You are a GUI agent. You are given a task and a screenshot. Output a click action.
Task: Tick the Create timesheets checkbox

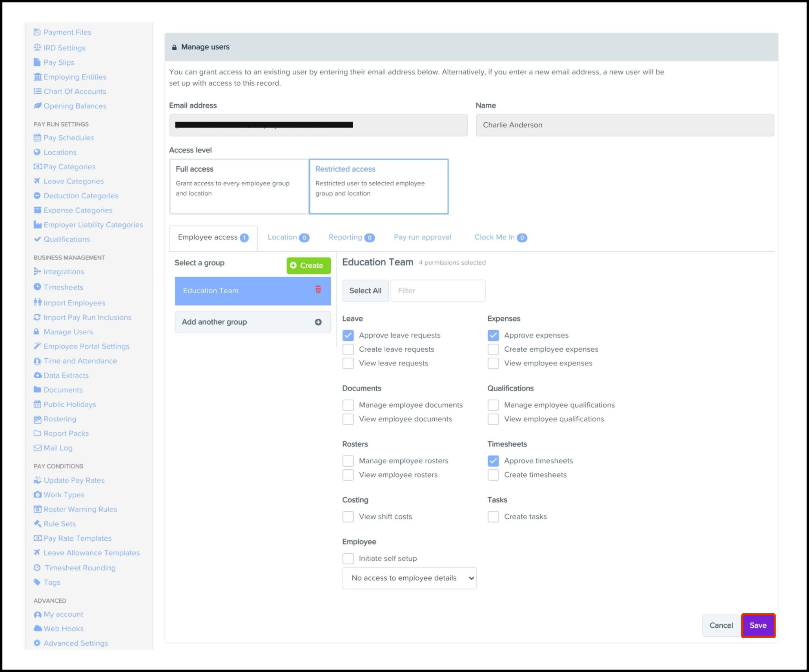pos(493,475)
